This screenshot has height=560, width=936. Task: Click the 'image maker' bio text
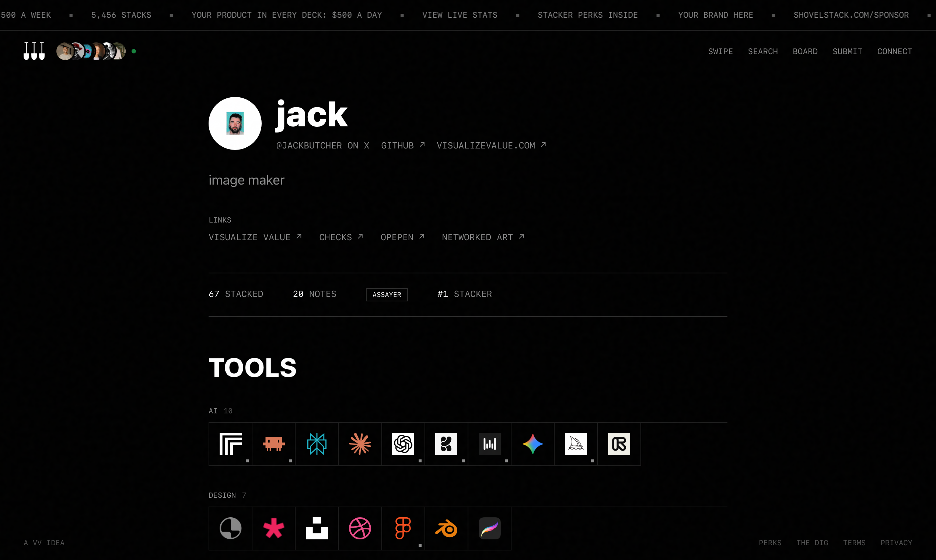tap(247, 181)
